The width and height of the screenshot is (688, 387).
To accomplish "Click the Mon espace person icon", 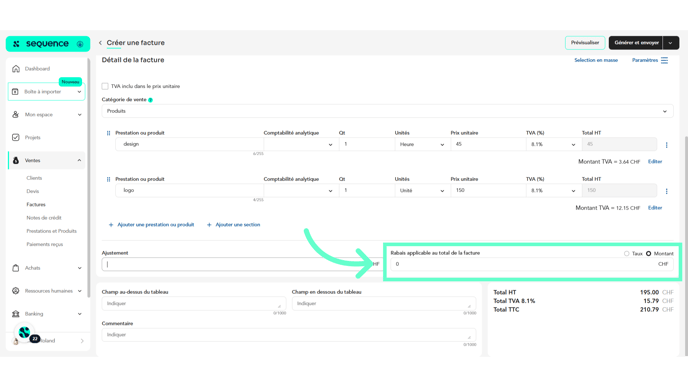I will 16,115.
